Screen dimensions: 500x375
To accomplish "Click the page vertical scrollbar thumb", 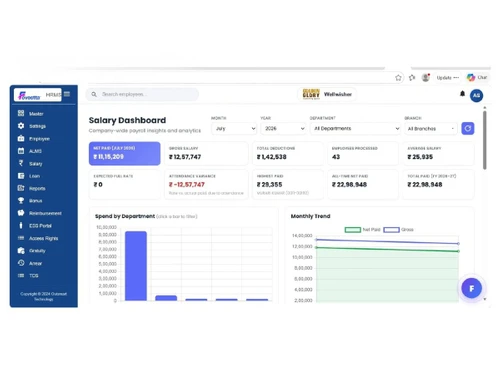I will 484,140.
